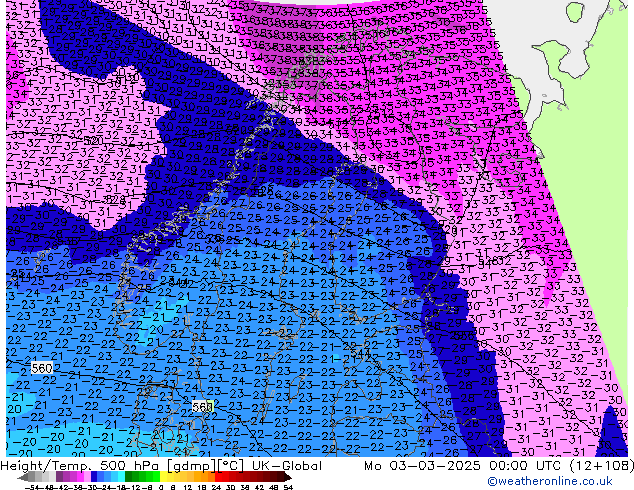Pick the bright cyan legend swatch near -18
Screen dimensions: 634x490
pos(122,476)
